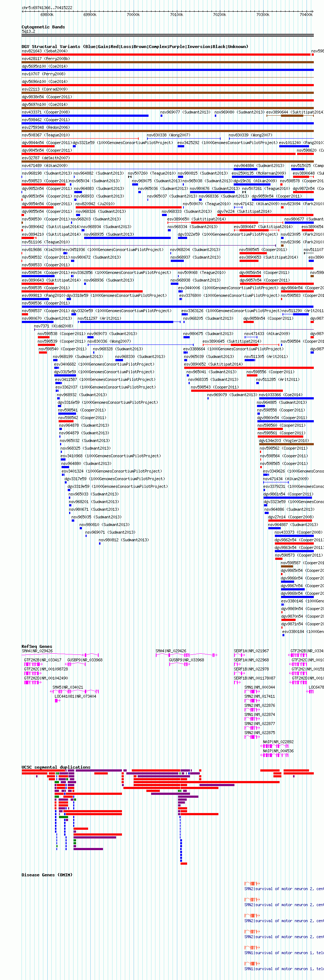This screenshot has width=324, height=980.
Task: Select variant nsv598462 (Cooper2011)
Action: coord(46,119)
